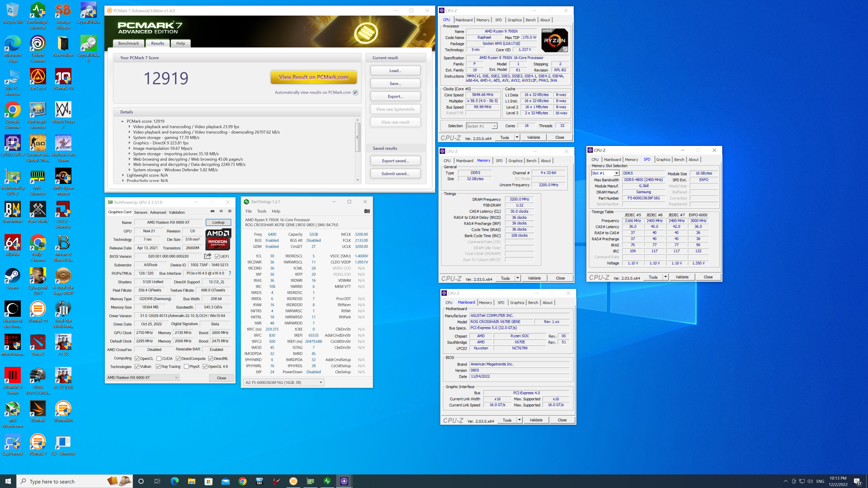Open AMD Ryzen Master desktop icon
The image size is (868, 488).
63,182
